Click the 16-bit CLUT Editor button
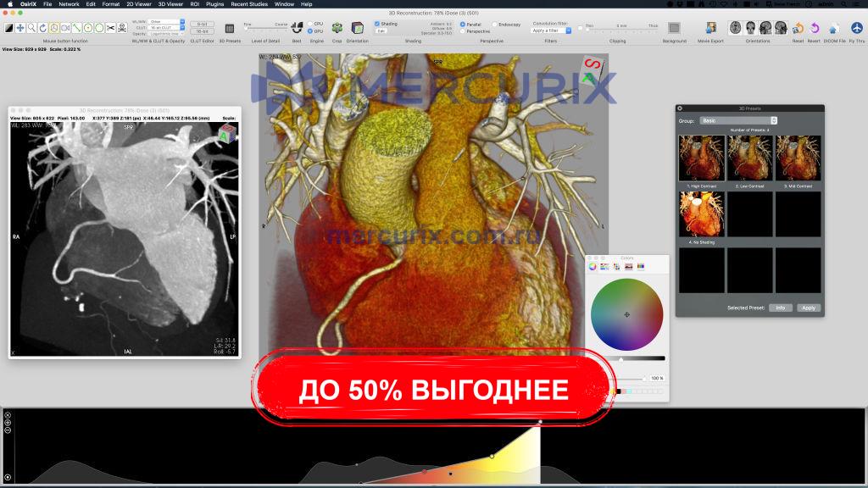 pyautogui.click(x=202, y=31)
